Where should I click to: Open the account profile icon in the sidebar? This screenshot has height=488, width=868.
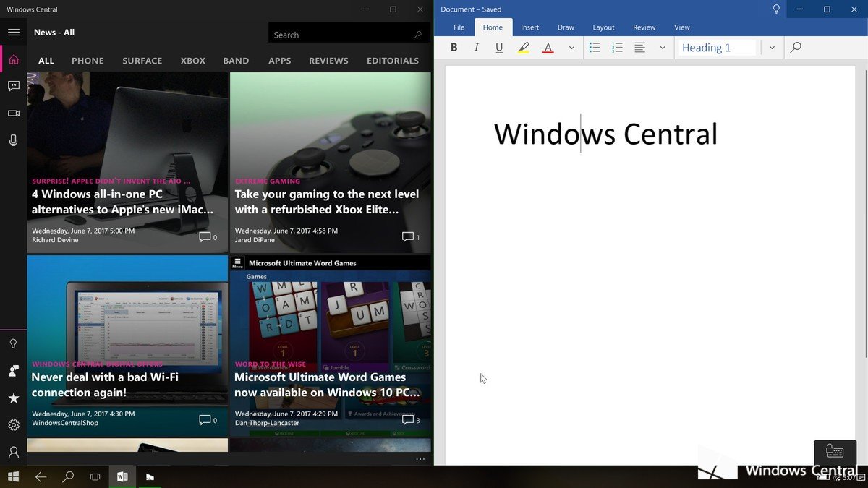coord(13,452)
